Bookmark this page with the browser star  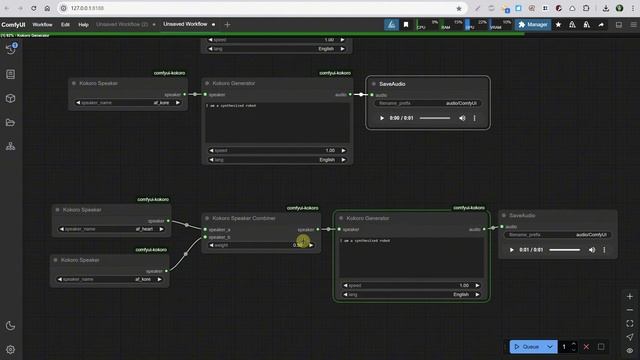[x=459, y=8]
